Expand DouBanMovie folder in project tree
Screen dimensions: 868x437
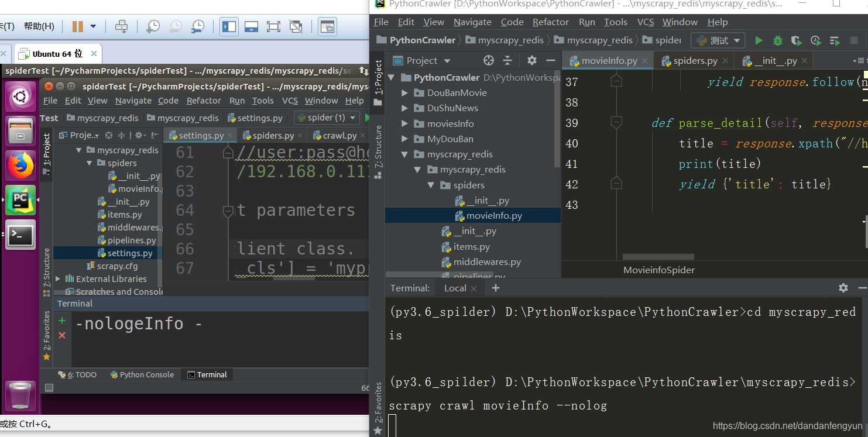tap(404, 93)
